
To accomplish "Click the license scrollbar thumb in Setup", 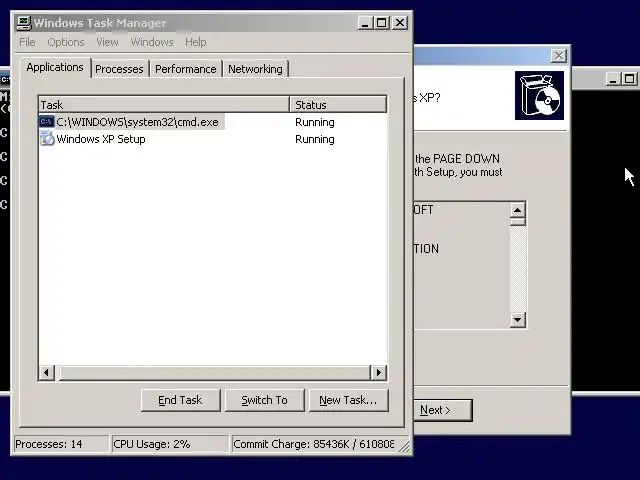I will [x=518, y=222].
